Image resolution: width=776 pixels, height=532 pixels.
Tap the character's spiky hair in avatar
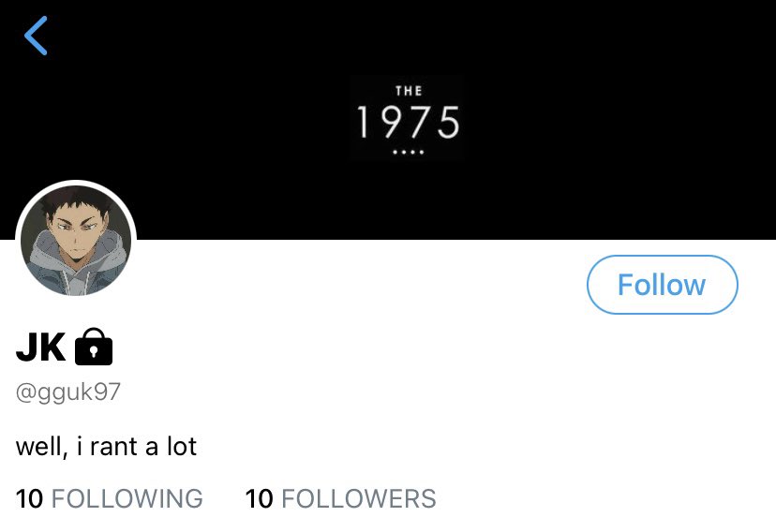pos(74,200)
